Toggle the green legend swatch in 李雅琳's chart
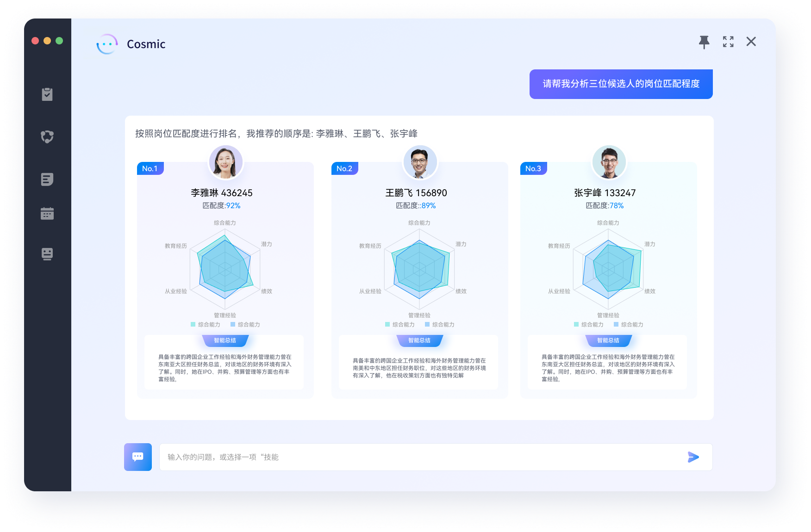 click(193, 325)
